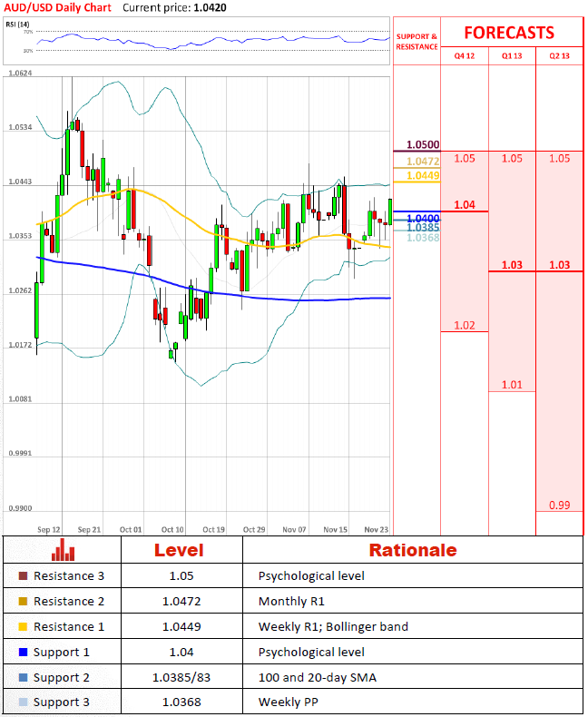The image size is (588, 717).
Task: Select the 'Resistance 3' row label
Action: 69,575
